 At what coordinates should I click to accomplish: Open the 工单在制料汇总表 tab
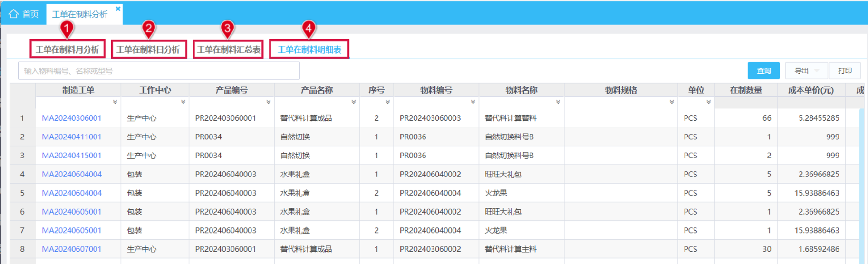click(x=229, y=49)
